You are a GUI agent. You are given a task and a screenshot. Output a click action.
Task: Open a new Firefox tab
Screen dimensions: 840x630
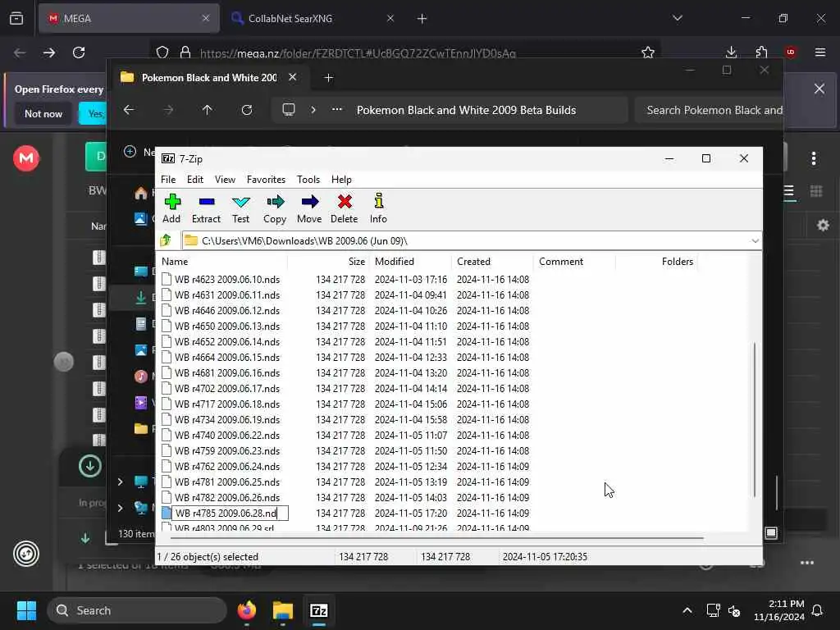422,19
